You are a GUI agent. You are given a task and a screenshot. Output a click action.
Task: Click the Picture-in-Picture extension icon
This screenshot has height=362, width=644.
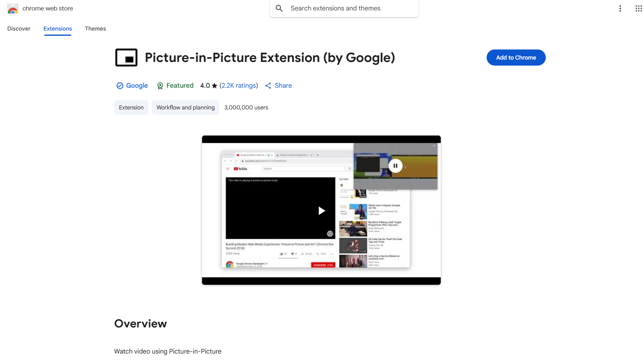[x=126, y=58]
